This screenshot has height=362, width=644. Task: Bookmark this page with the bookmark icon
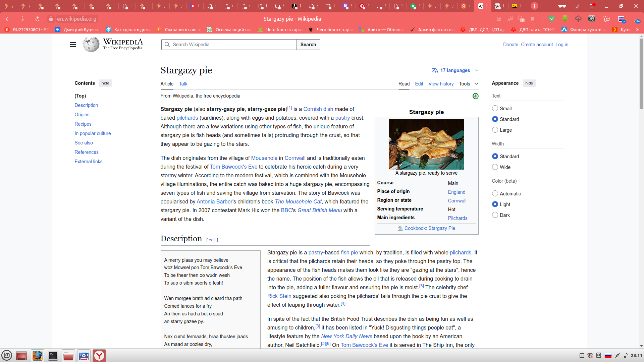[533, 19]
